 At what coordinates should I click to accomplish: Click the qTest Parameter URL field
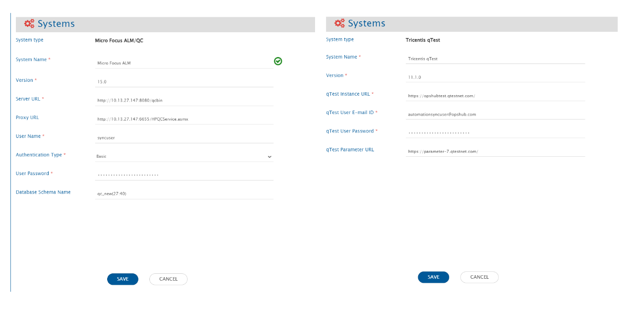click(x=495, y=151)
